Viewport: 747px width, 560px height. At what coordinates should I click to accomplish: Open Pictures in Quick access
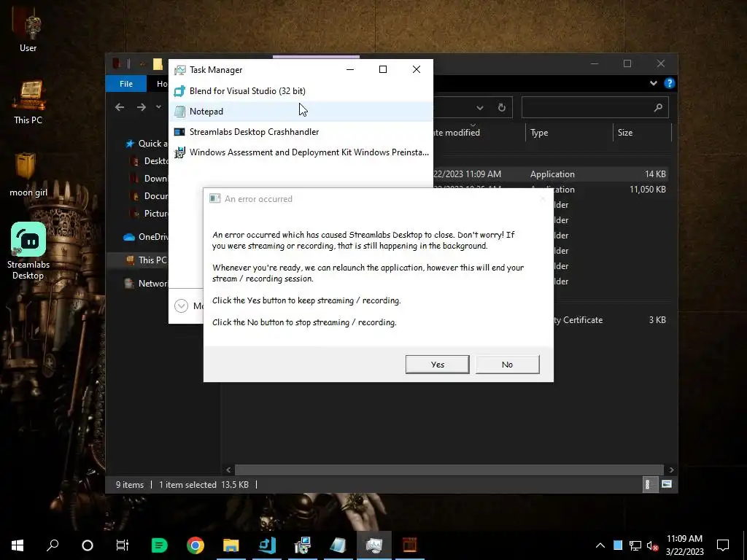[150, 214]
